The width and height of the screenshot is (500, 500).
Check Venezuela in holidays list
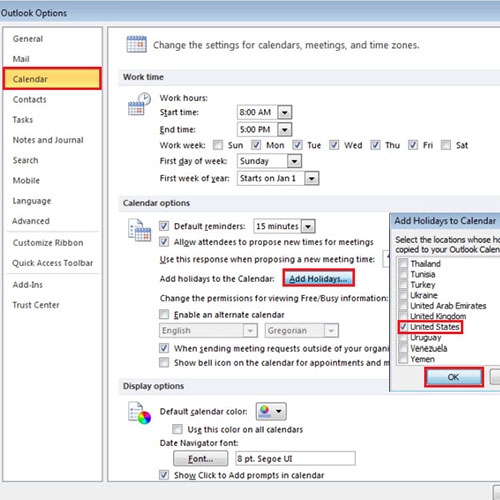coord(403,348)
